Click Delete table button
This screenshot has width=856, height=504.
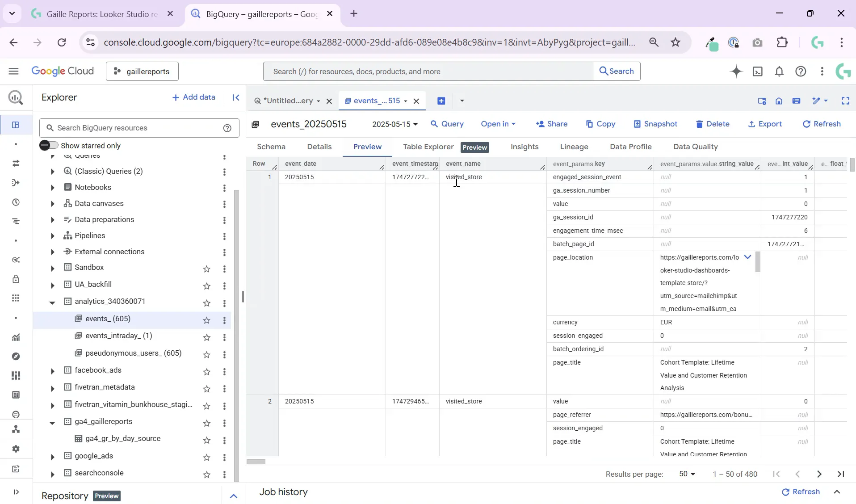(713, 124)
